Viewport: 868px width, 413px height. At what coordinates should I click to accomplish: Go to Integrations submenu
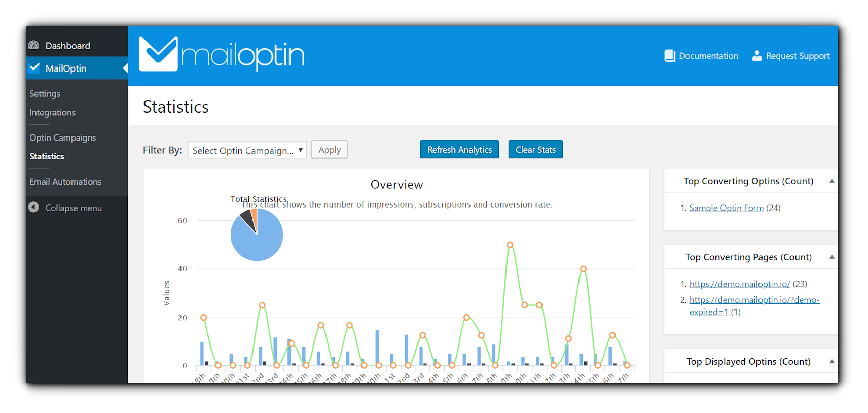52,113
